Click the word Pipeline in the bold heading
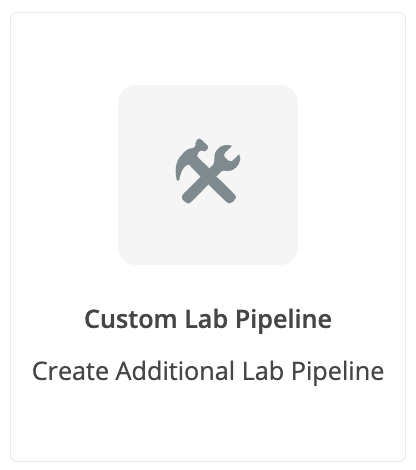 tap(284, 320)
